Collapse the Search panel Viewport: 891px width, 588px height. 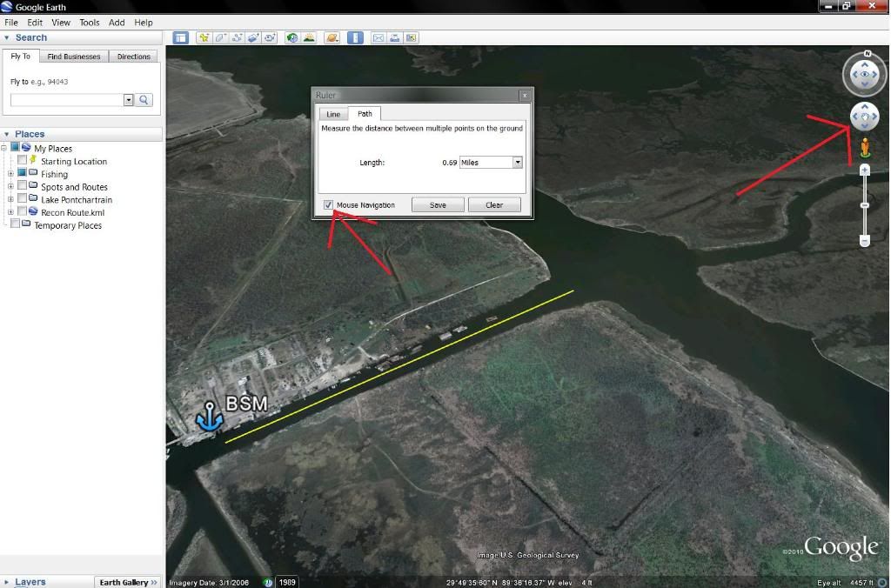pos(7,38)
